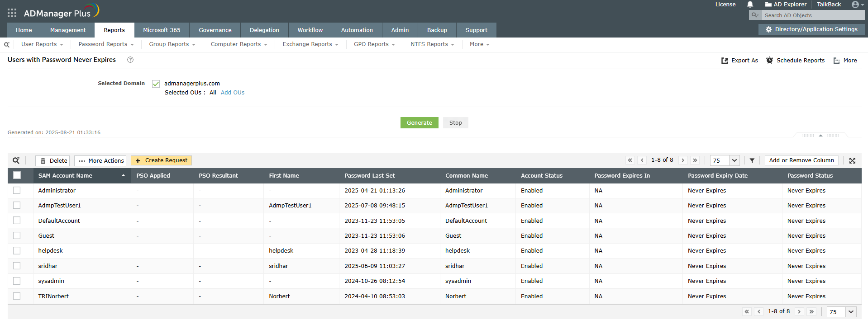Click Add or Remove Column
868x329 pixels.
click(801, 160)
